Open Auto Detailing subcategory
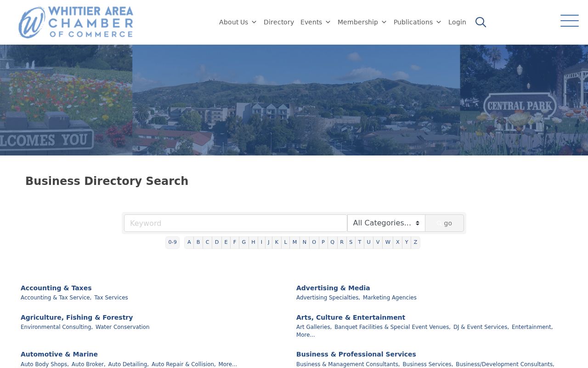Viewport: 588px width, 368px height. pos(128,364)
